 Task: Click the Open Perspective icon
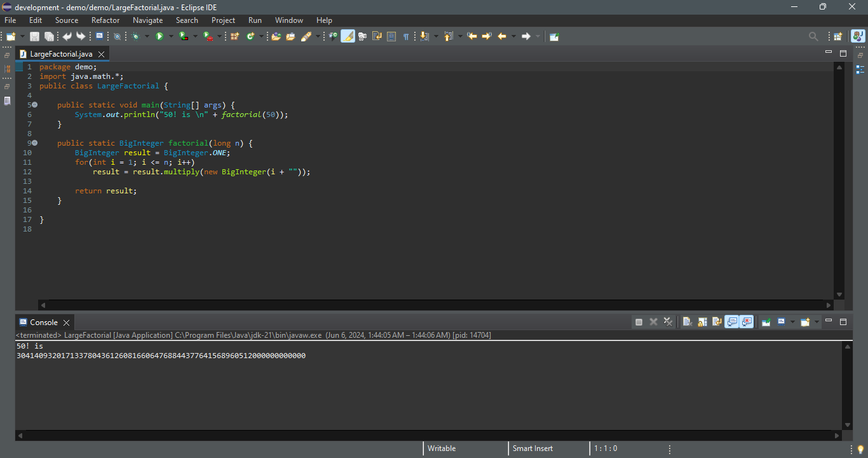click(x=837, y=37)
